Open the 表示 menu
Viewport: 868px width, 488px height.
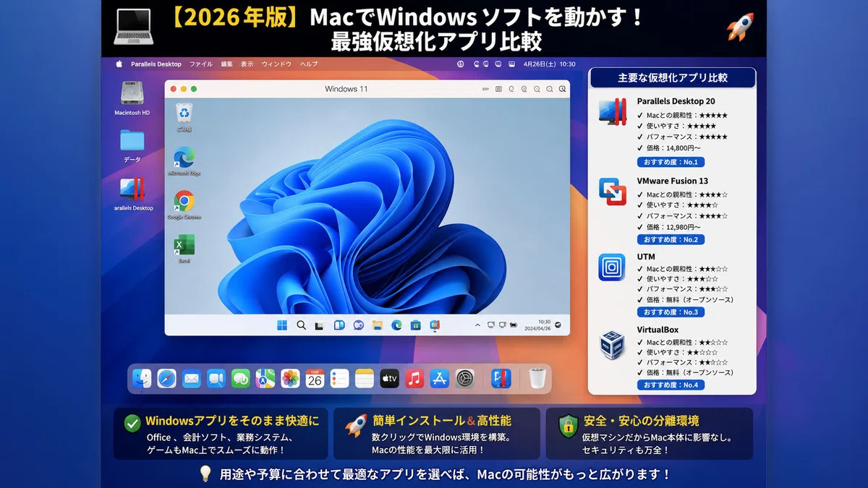(x=247, y=64)
